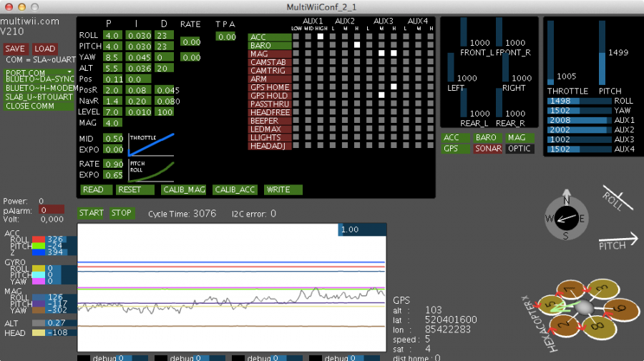Click the GPS sensor indicator
The image size is (644, 361).
click(x=456, y=149)
